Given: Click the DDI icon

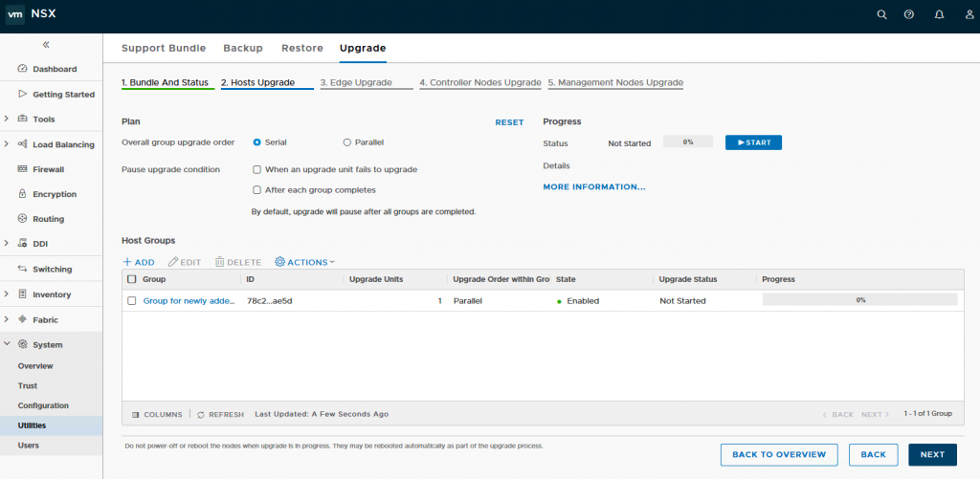Looking at the screenshot, I should coord(23,244).
